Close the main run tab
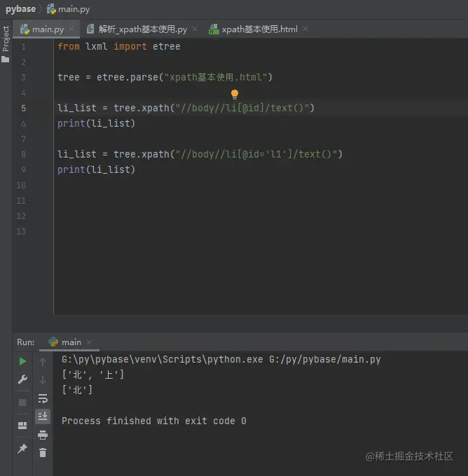The image size is (468, 476). [89, 342]
